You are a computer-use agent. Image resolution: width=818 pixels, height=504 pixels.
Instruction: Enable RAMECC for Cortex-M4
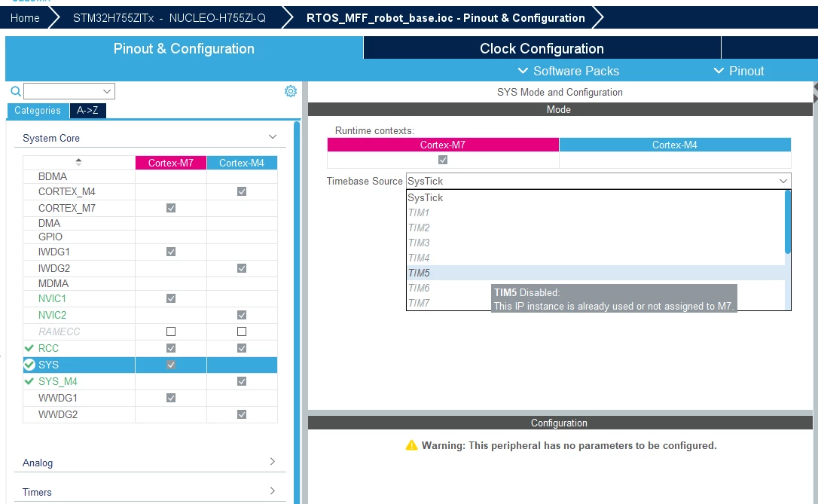(242, 331)
